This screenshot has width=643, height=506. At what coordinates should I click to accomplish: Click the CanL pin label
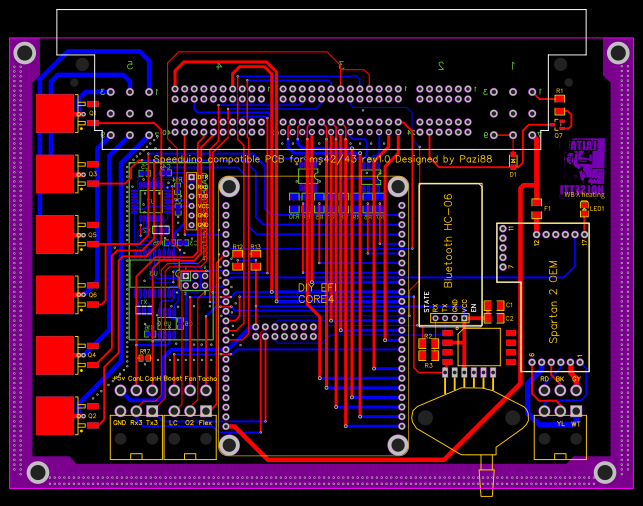pos(135,378)
